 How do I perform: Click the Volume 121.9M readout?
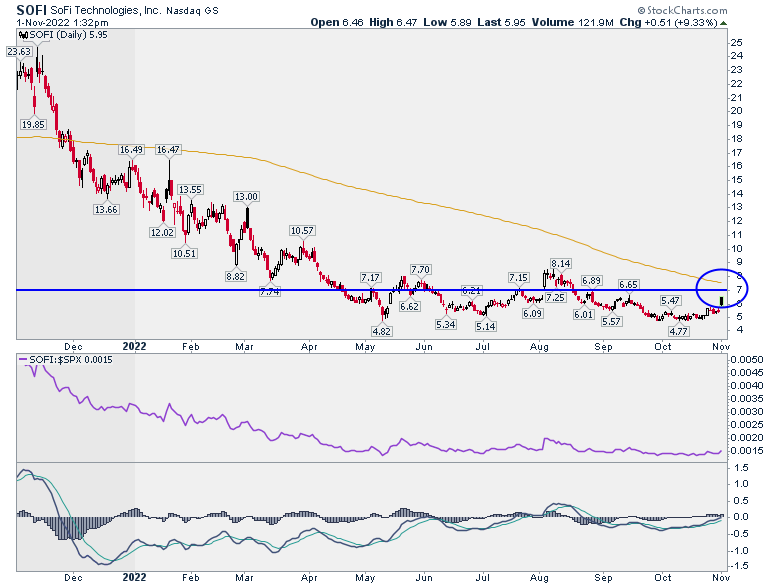[572, 22]
